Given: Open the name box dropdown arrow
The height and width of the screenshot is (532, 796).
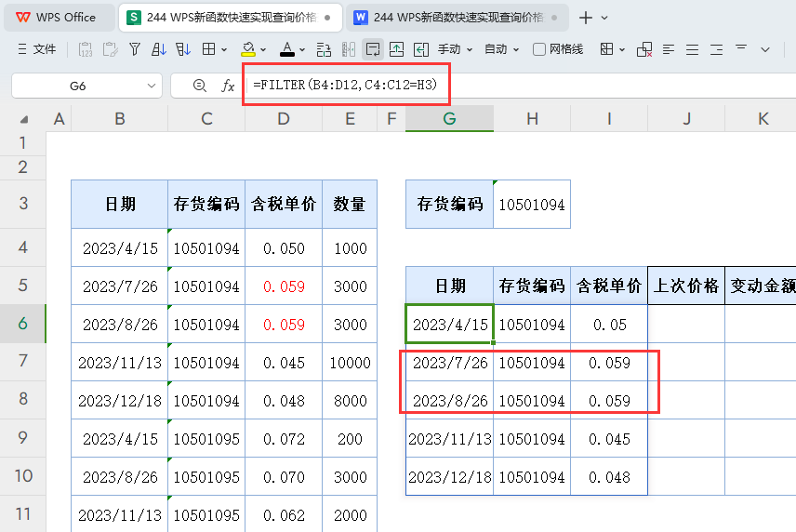Looking at the screenshot, I should [152, 86].
